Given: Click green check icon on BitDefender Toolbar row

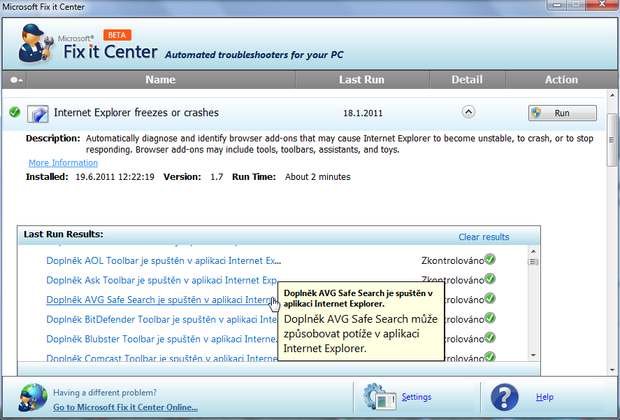Looking at the screenshot, I should click(x=490, y=318).
